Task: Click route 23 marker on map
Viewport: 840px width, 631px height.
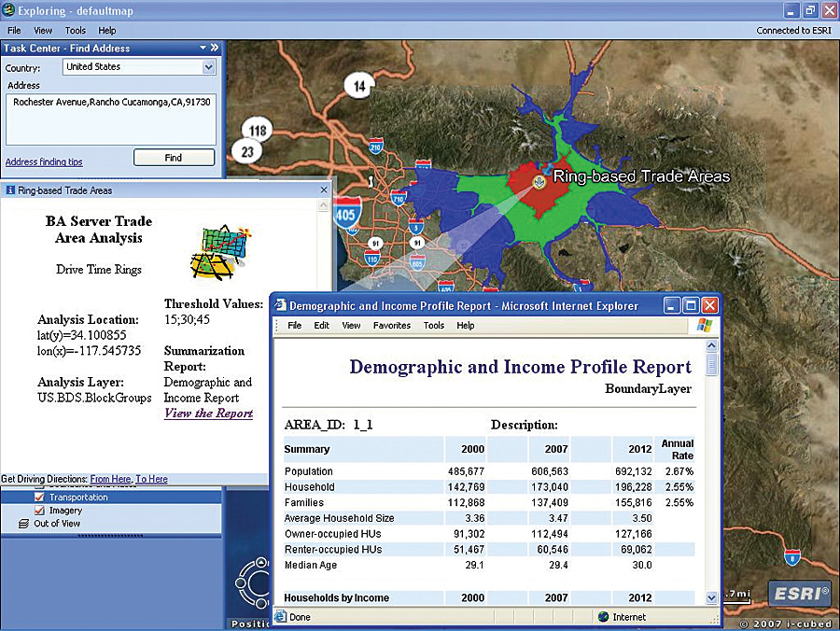Action: point(246,152)
